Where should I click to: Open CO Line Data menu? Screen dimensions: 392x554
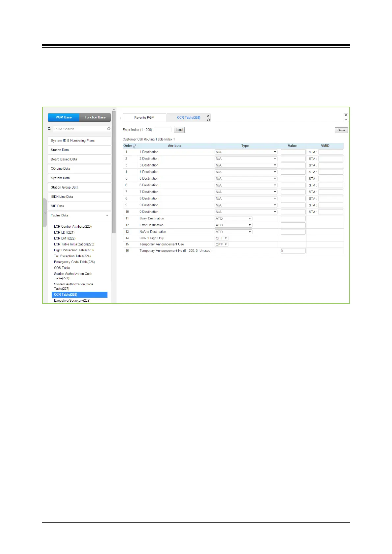pos(79,169)
